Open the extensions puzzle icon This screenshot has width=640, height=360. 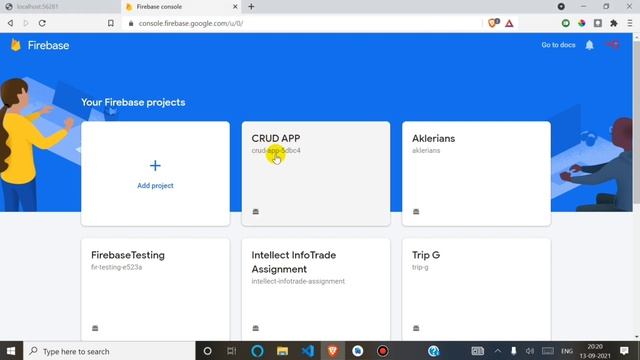click(x=613, y=23)
